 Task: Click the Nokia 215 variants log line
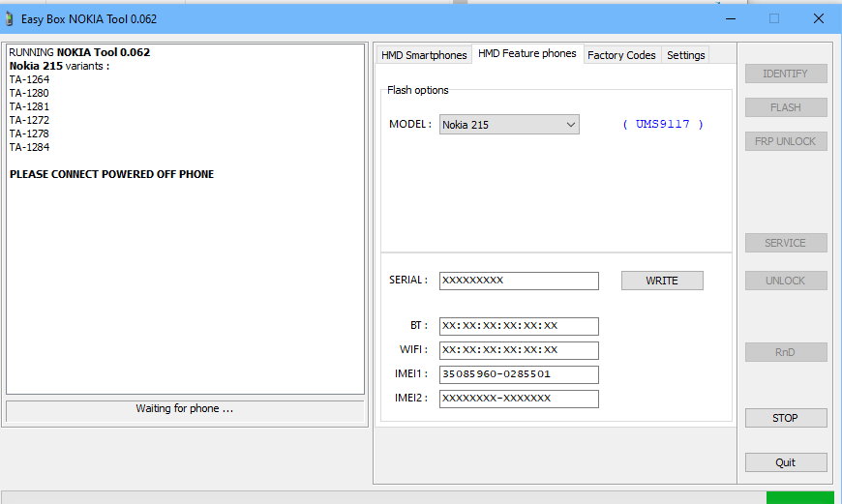click(x=59, y=66)
